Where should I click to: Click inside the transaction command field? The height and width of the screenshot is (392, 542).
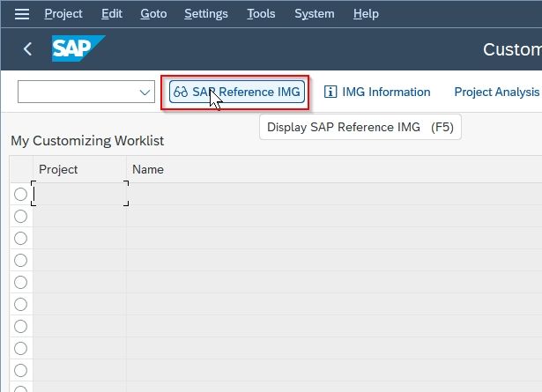[x=78, y=92]
